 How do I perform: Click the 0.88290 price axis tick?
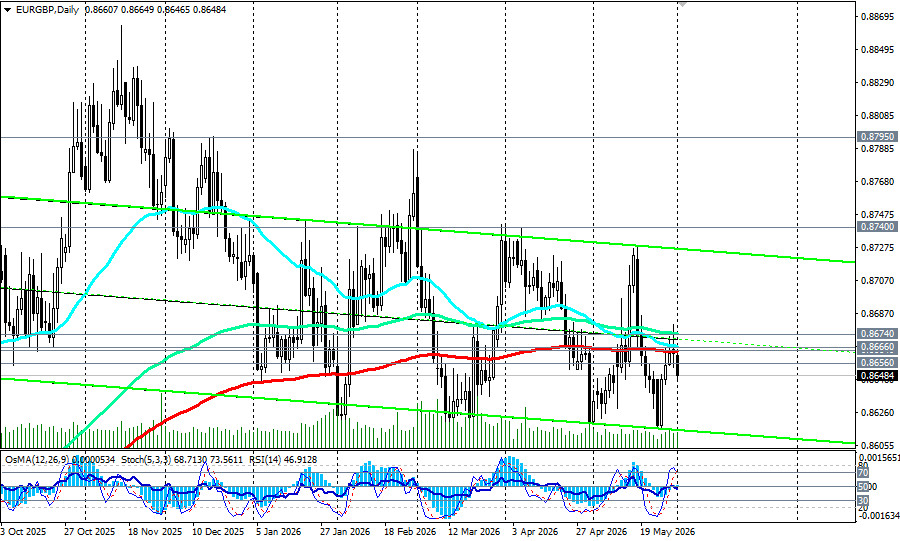tap(878, 83)
